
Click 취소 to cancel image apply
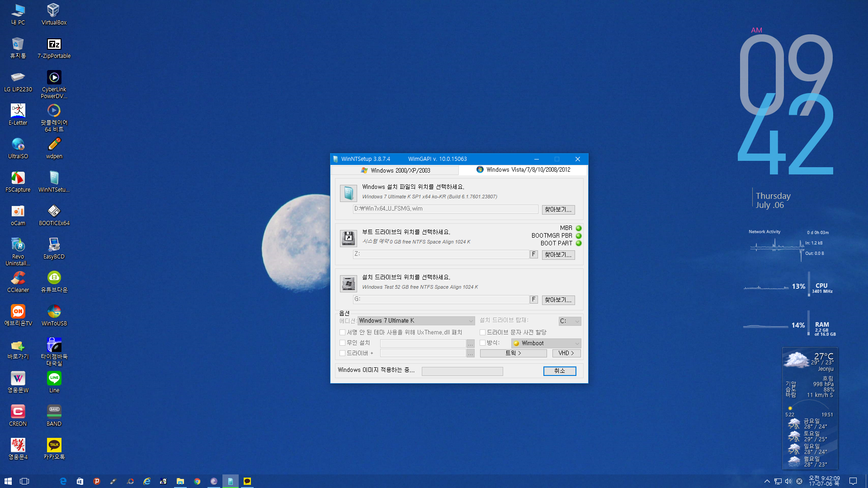pyautogui.click(x=560, y=371)
